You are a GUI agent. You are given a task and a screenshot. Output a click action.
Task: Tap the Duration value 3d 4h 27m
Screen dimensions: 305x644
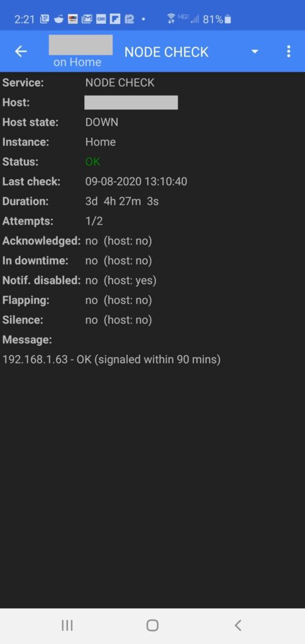122,201
